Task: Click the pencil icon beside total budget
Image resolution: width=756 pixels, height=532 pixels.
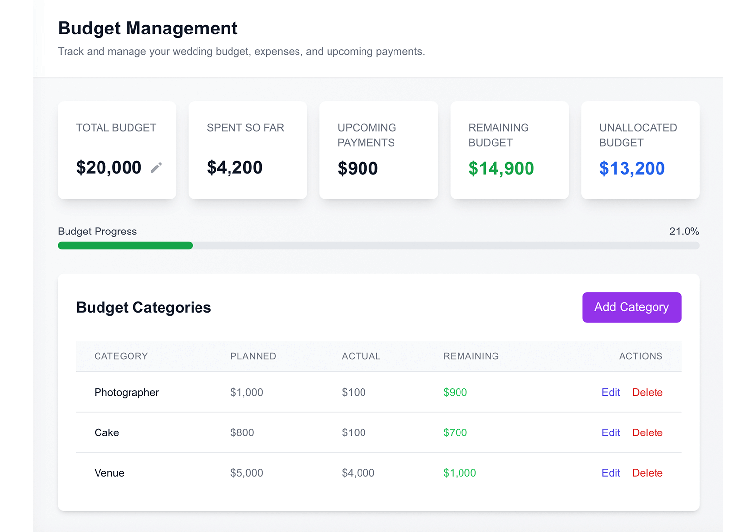Action: click(x=156, y=168)
